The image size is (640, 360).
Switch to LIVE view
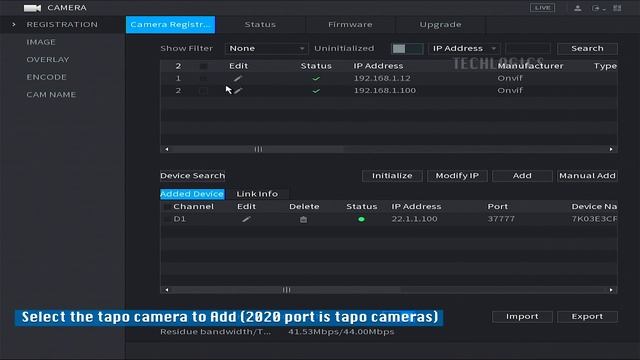(x=542, y=8)
